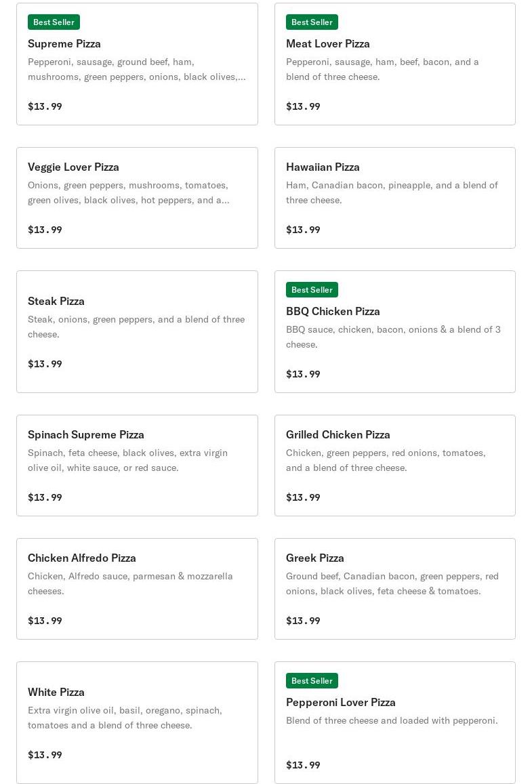
Task: Open the Supreme Pizza item
Action: pos(64,43)
